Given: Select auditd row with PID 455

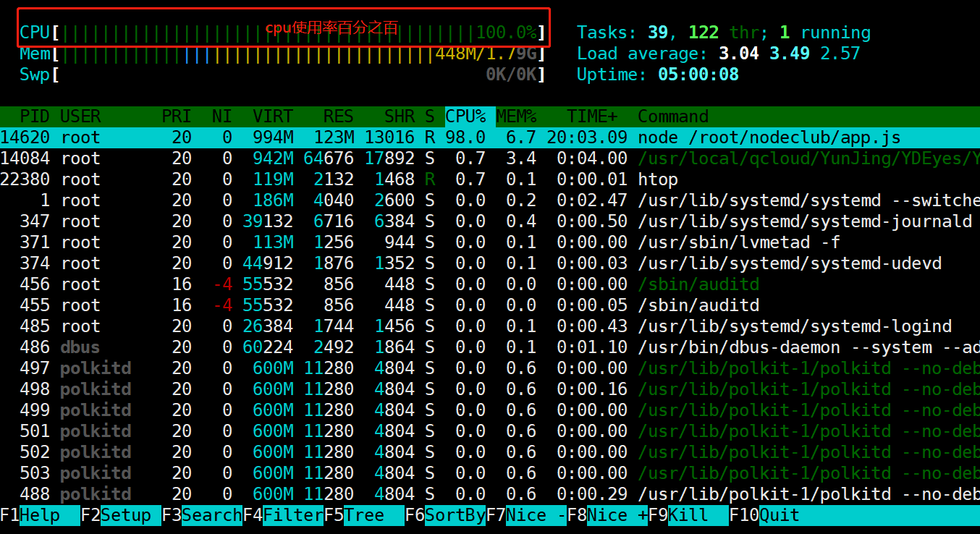Looking at the screenshot, I should (490, 305).
